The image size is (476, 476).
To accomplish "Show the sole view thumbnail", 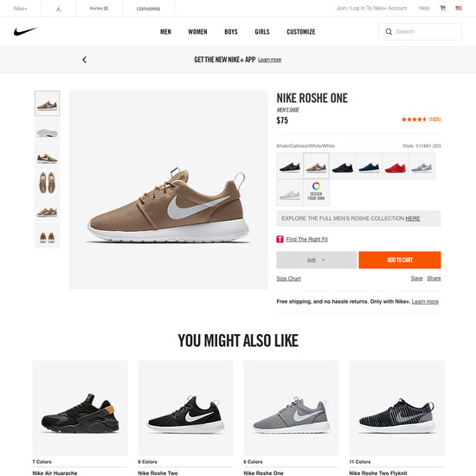I will click(x=47, y=130).
